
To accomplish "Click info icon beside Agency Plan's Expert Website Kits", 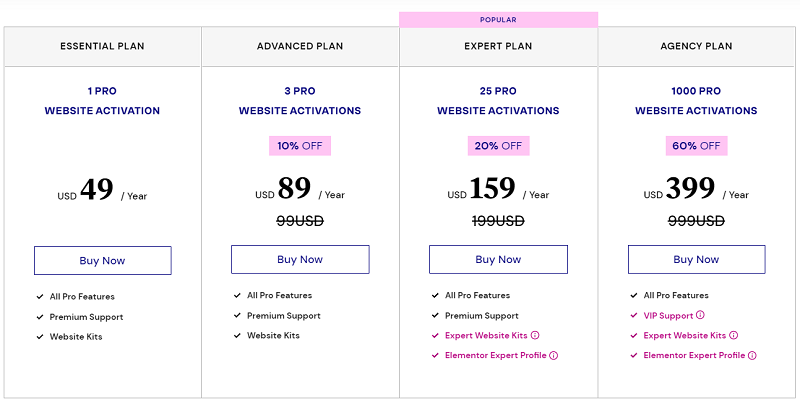I will click(x=733, y=336).
